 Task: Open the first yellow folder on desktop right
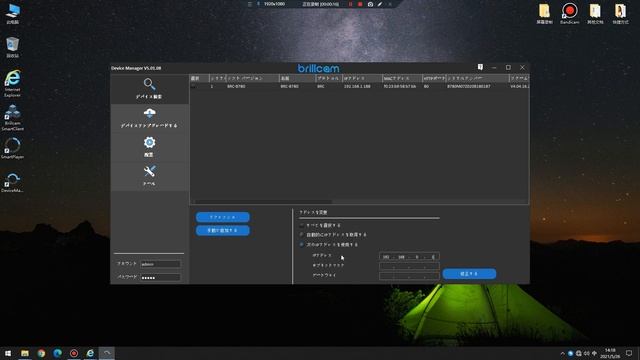click(x=544, y=13)
